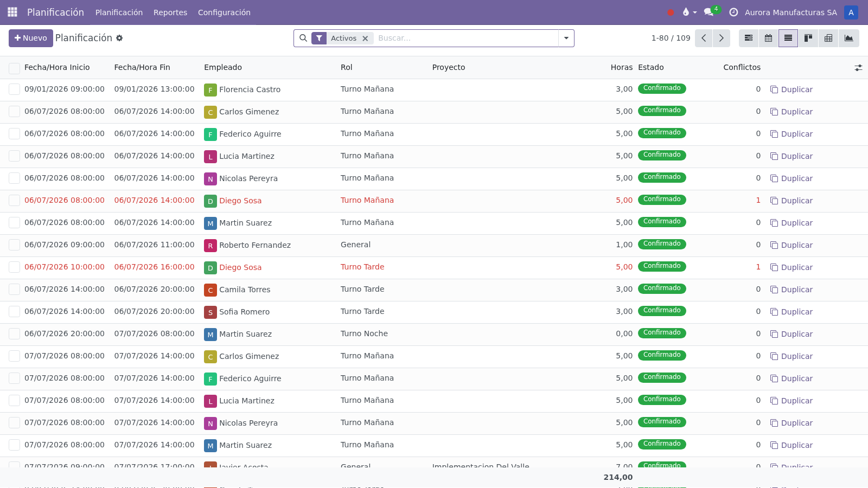Image resolution: width=868 pixels, height=488 pixels.
Task: Click the Buscar search field
Action: [467, 38]
